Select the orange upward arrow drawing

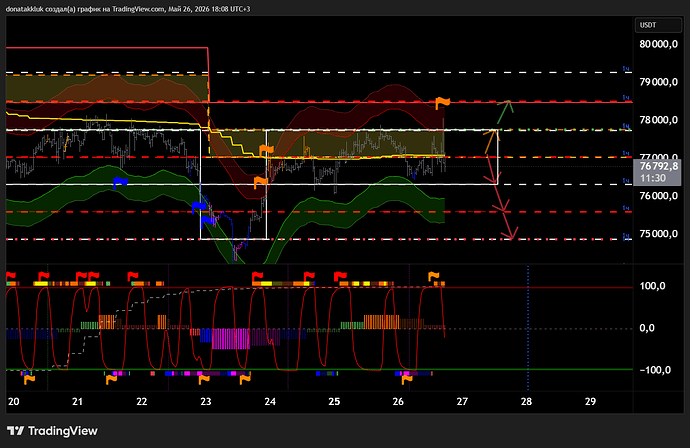(x=491, y=142)
